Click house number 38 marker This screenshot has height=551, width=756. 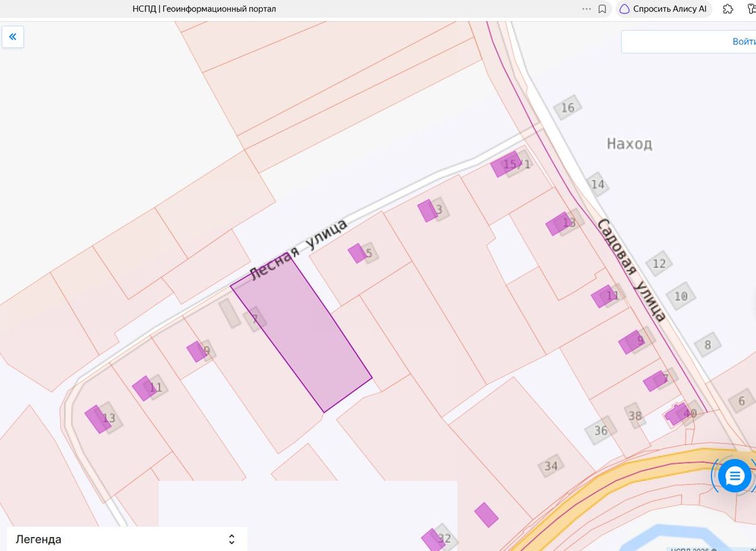(634, 415)
